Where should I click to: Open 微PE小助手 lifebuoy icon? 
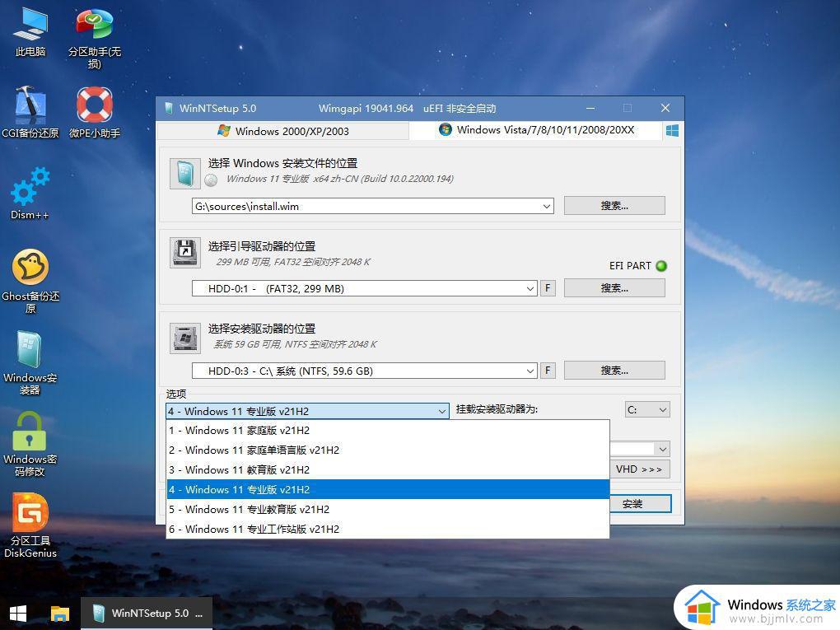(94, 111)
